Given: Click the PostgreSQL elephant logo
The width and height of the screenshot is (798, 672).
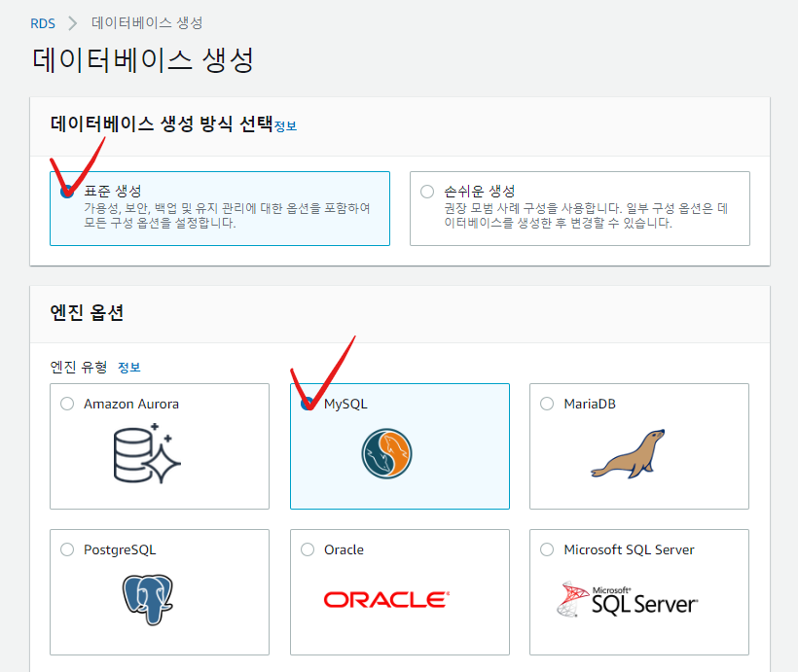Looking at the screenshot, I should point(148,600).
